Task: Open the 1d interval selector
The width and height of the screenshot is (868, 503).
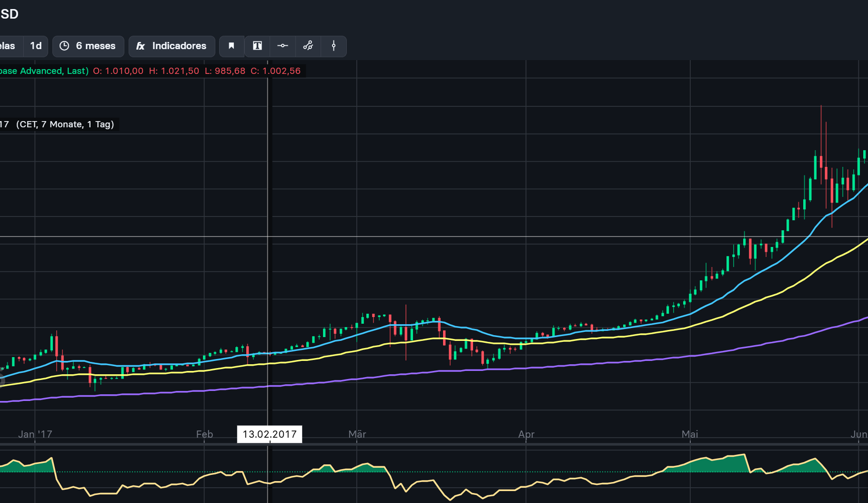Action: coord(36,46)
